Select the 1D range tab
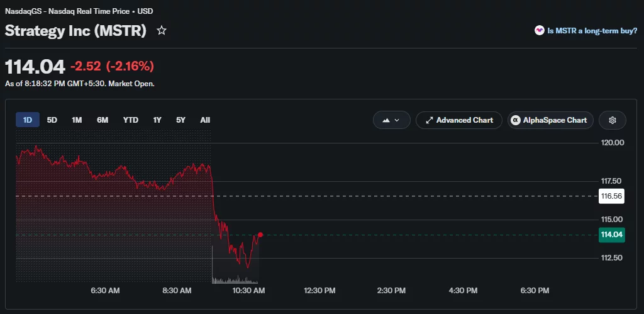644x314 pixels. coord(28,120)
